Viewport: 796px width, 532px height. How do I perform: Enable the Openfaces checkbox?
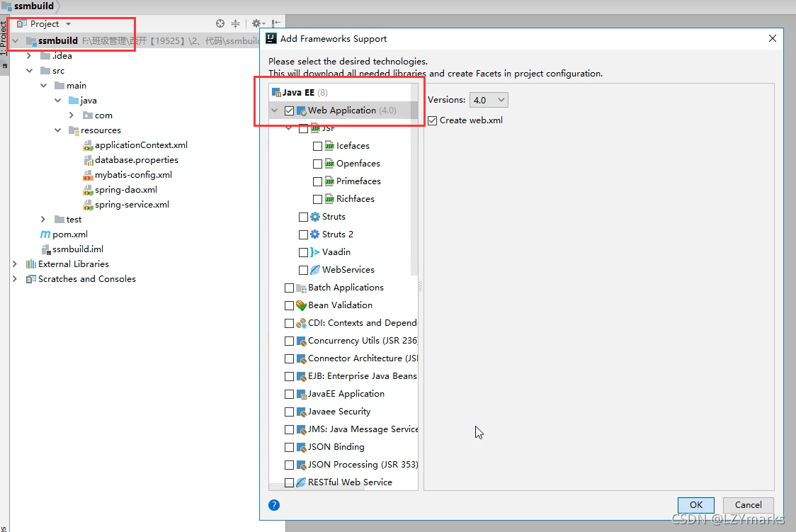(x=318, y=164)
